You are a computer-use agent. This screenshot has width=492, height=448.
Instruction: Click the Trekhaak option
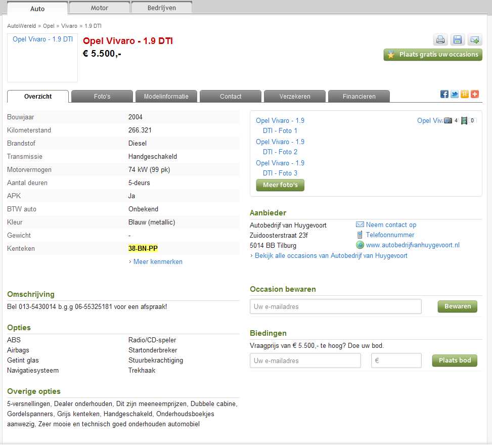point(142,371)
